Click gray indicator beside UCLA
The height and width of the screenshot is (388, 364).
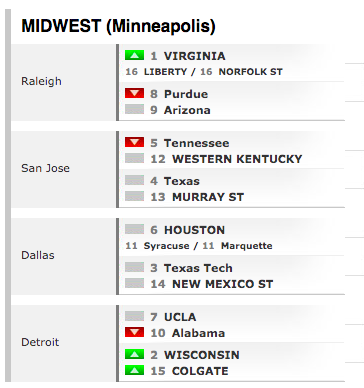coord(134,316)
